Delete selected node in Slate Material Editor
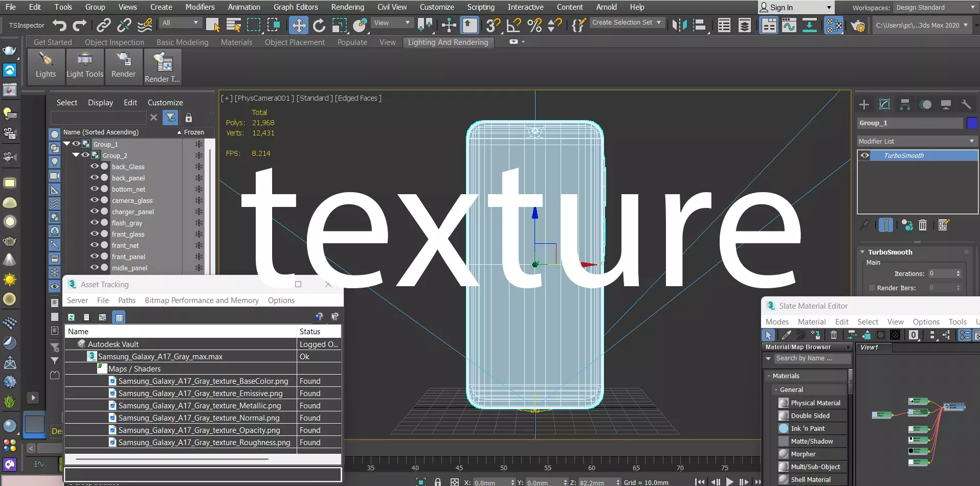This screenshot has height=486, width=980. tap(834, 335)
